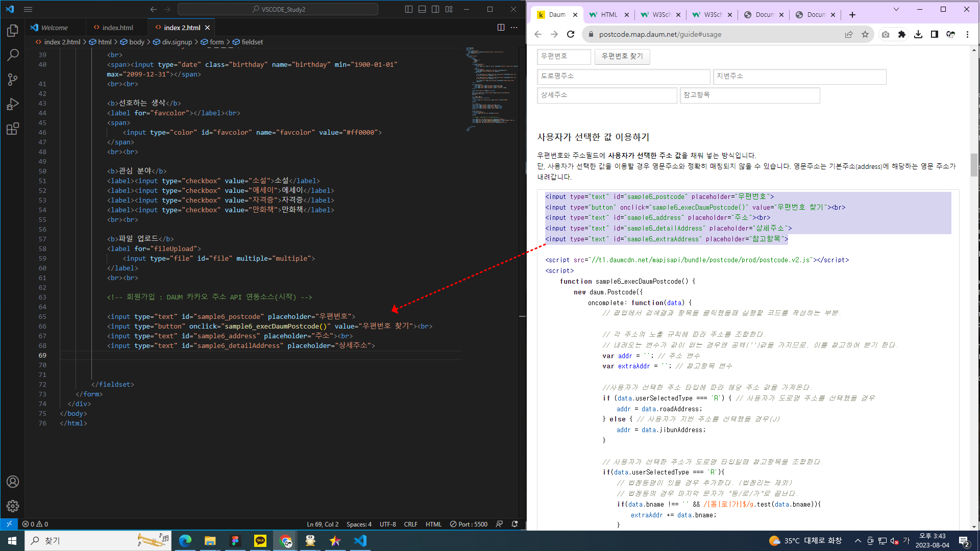
Task: Bookmark this page with star icon
Action: (x=865, y=34)
